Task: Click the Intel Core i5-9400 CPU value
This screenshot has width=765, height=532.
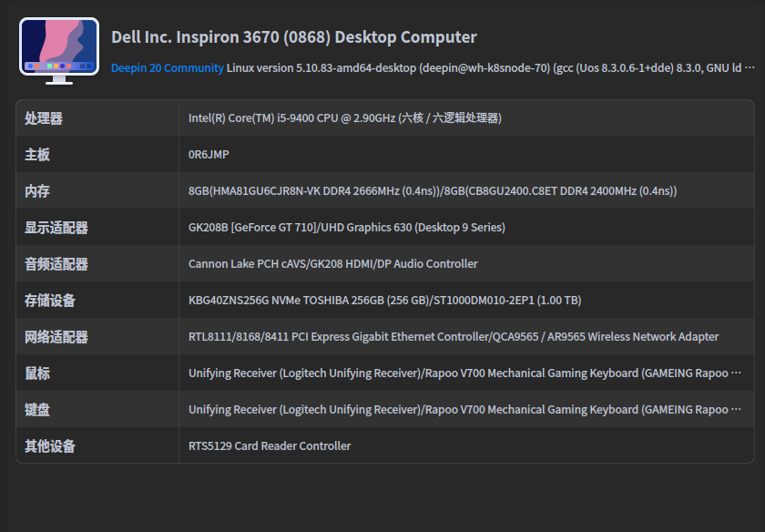Action: [x=344, y=118]
